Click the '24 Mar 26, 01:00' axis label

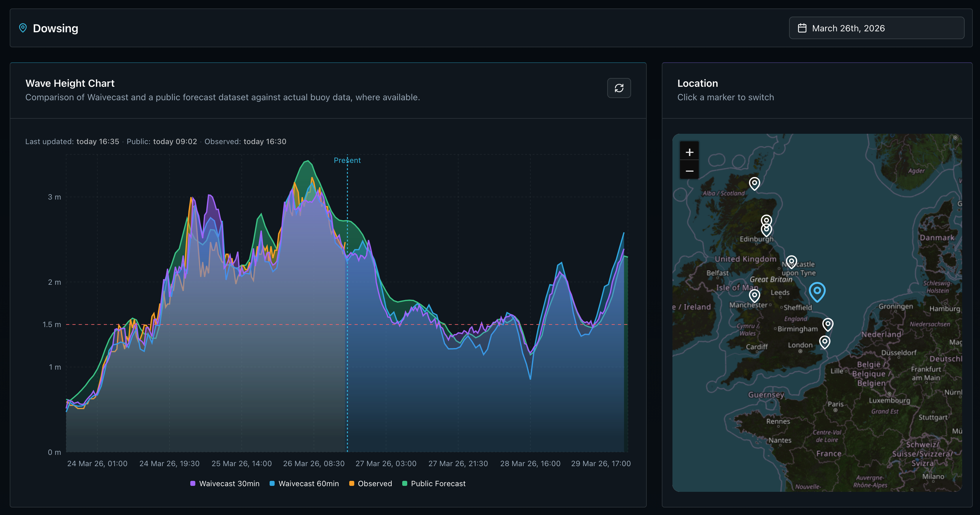point(97,464)
